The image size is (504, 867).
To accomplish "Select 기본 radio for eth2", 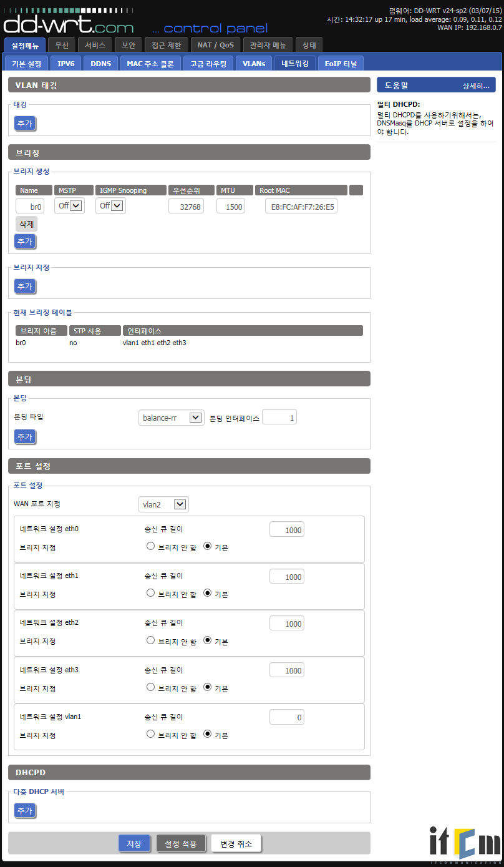I will click(207, 640).
